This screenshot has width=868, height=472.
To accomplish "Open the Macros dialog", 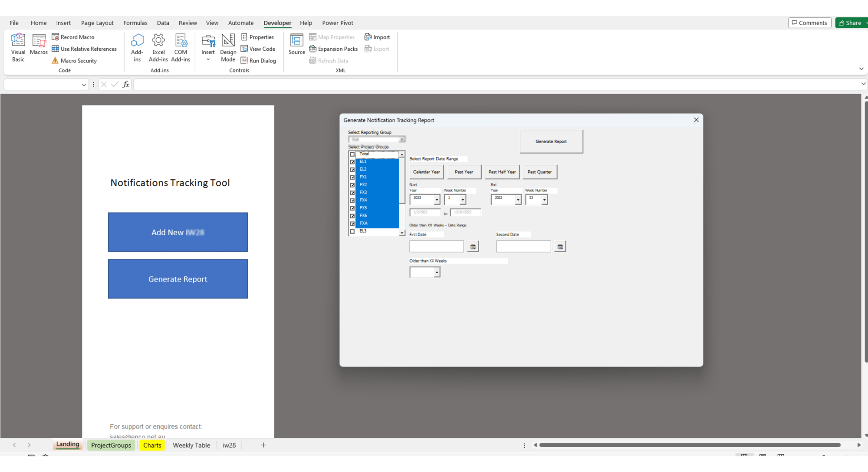I will (39, 45).
